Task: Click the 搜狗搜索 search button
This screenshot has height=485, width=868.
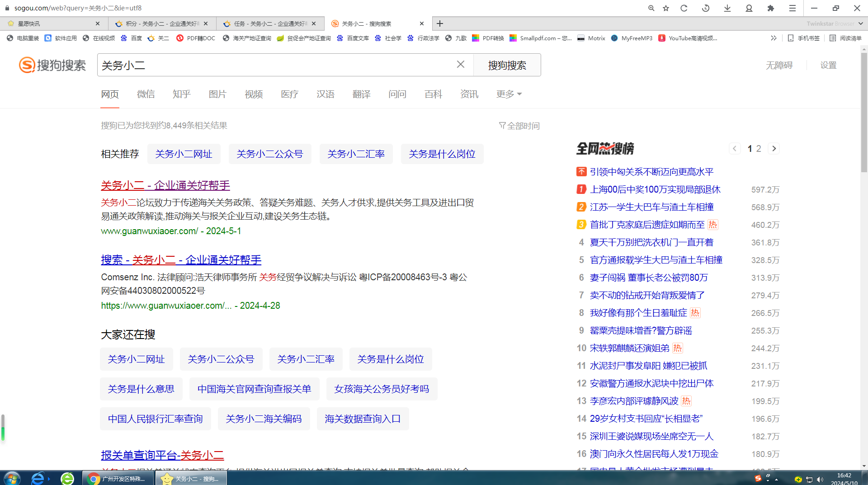Action: point(507,65)
